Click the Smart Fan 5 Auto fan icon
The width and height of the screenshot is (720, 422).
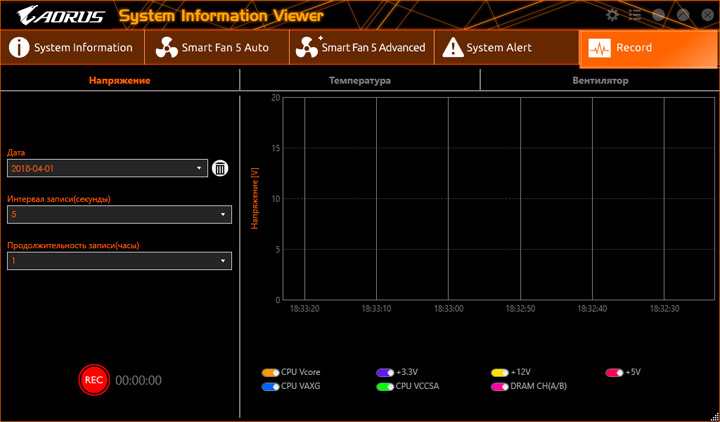(165, 48)
